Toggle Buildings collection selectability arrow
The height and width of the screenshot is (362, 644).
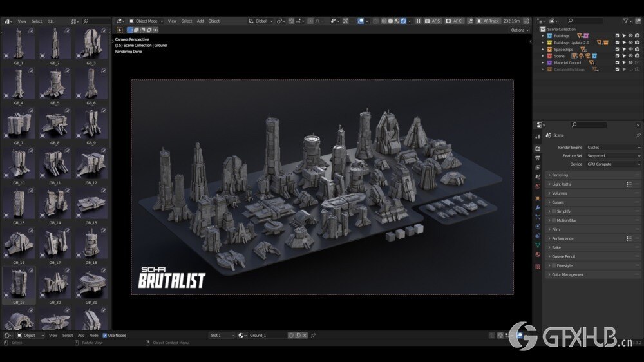click(624, 36)
